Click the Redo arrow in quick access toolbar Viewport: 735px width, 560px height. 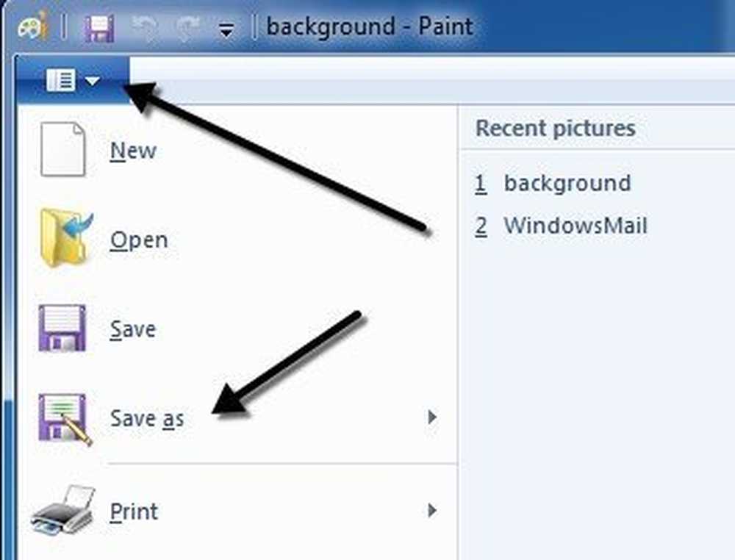pyautogui.click(x=188, y=27)
